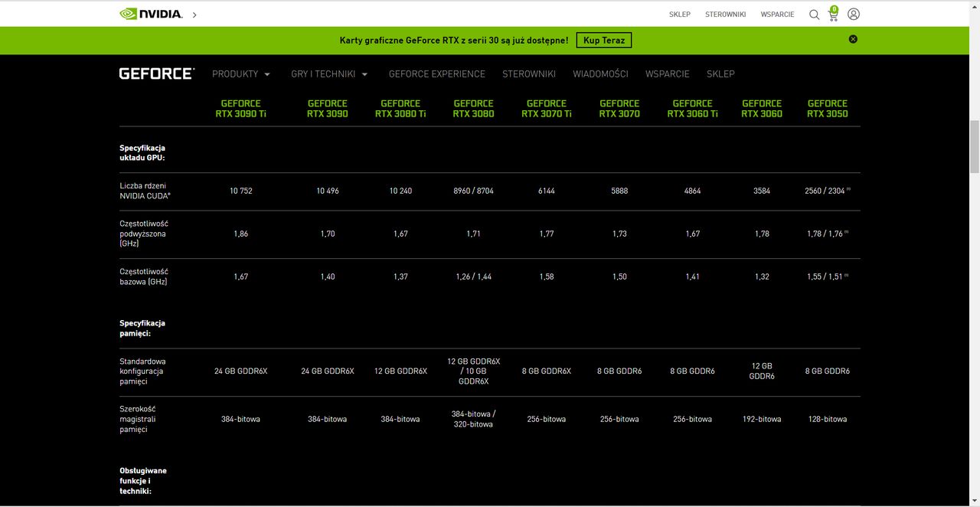Click bus width 384-bitowa / 320-bitowa
This screenshot has width=980, height=507.
coord(473,419)
